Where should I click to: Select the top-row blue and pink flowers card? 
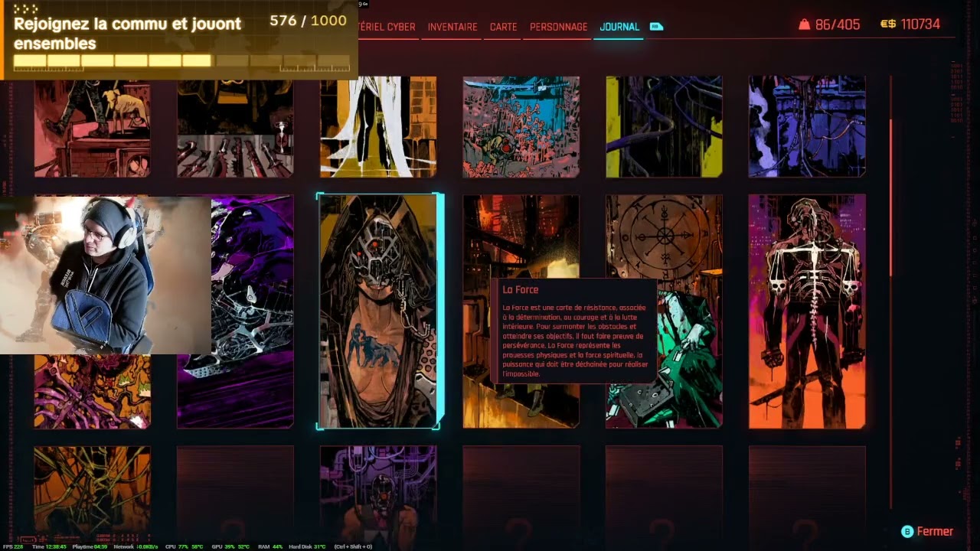(521, 127)
